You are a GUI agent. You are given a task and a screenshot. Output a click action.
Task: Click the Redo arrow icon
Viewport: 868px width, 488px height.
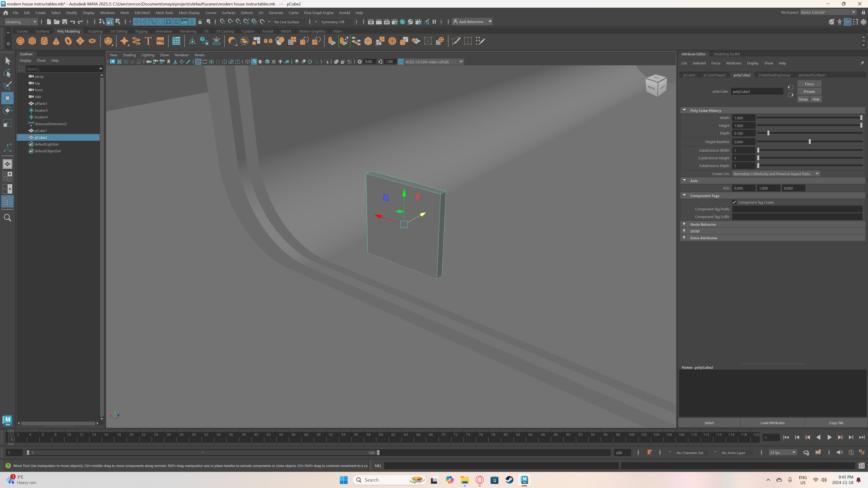(80, 22)
